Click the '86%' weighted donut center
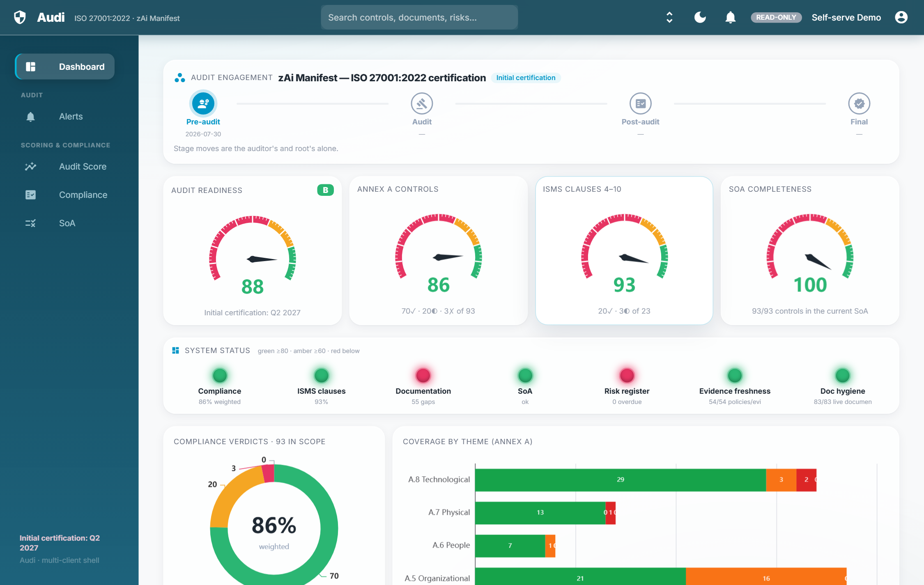The width and height of the screenshot is (924, 585). pyautogui.click(x=274, y=525)
